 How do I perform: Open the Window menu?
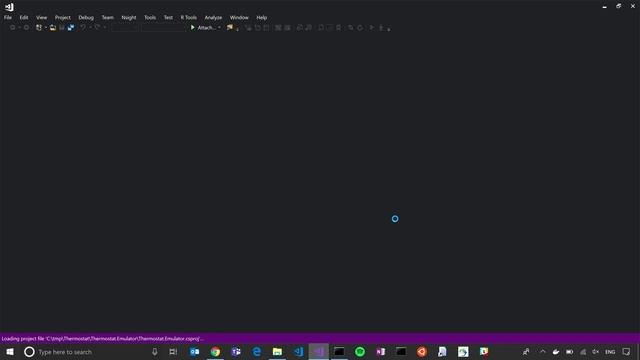239,18
